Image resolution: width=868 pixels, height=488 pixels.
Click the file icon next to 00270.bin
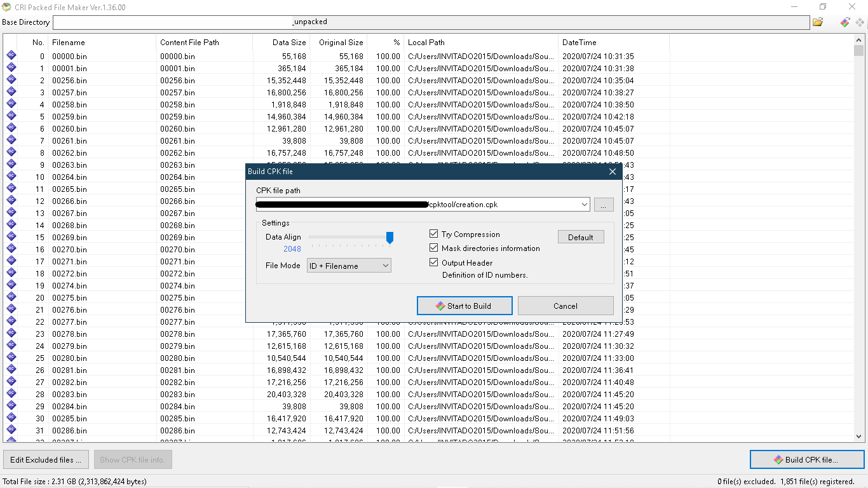[11, 249]
